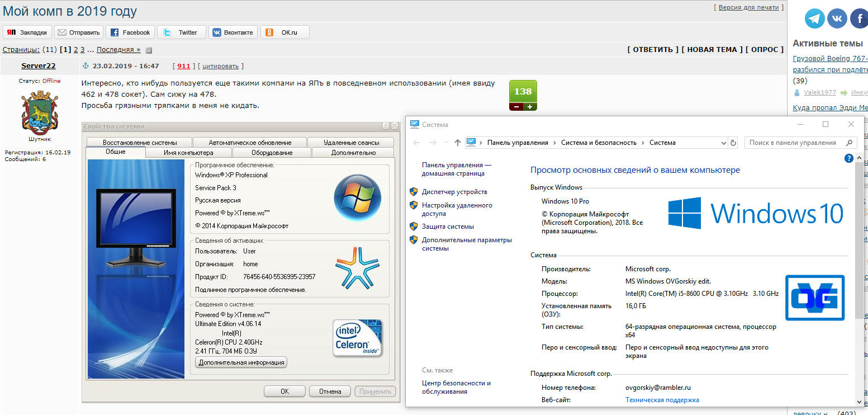Open the Telegram social icon
Viewport: 868px width, 415px height.
815,18
